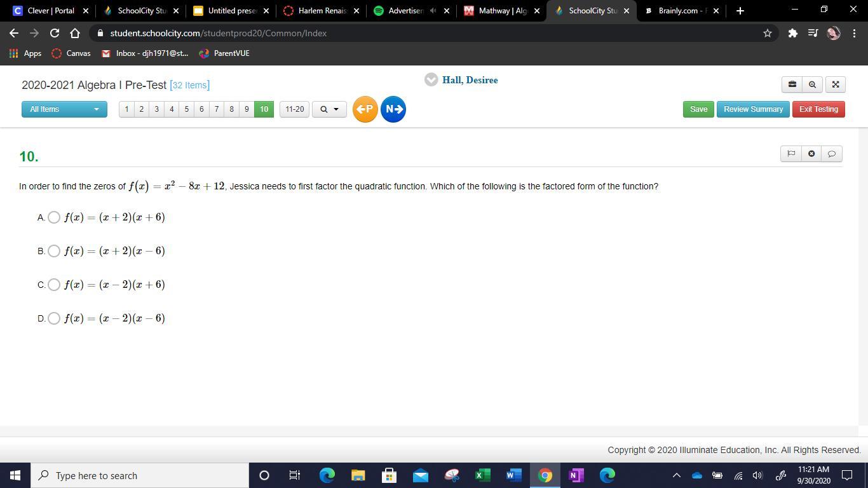
Task: Open OneNote from the taskbar
Action: coord(576,475)
